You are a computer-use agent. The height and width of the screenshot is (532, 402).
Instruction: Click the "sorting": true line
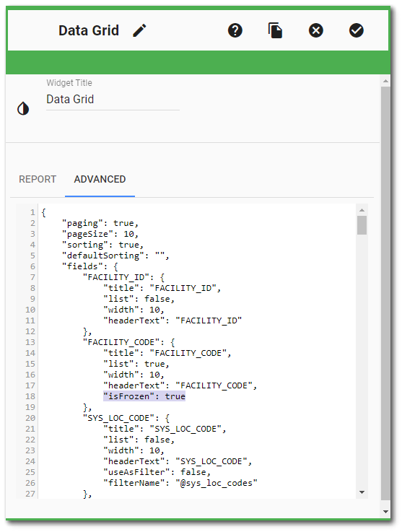pos(102,245)
